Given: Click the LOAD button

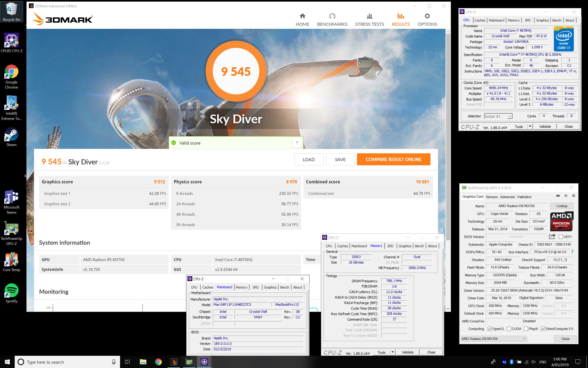Looking at the screenshot, I should pos(308,159).
